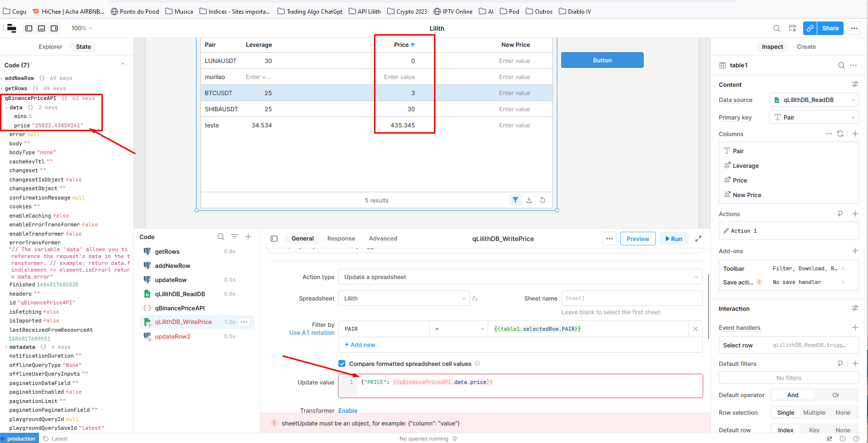Click the copy link icon beside Share
The height and width of the screenshot is (443, 868).
(810, 28)
